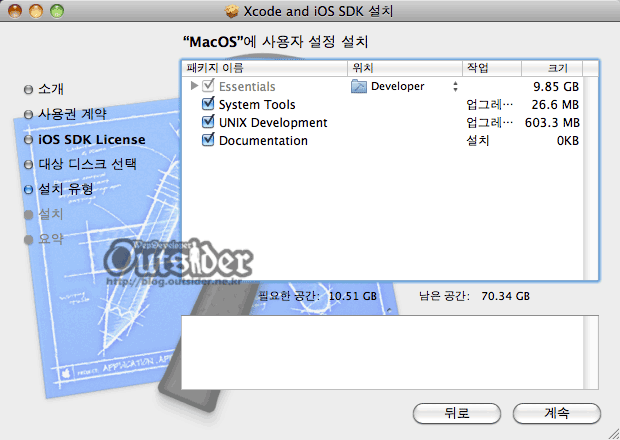The image size is (620, 440).
Task: Select the 크기 column header
Action: (552, 68)
